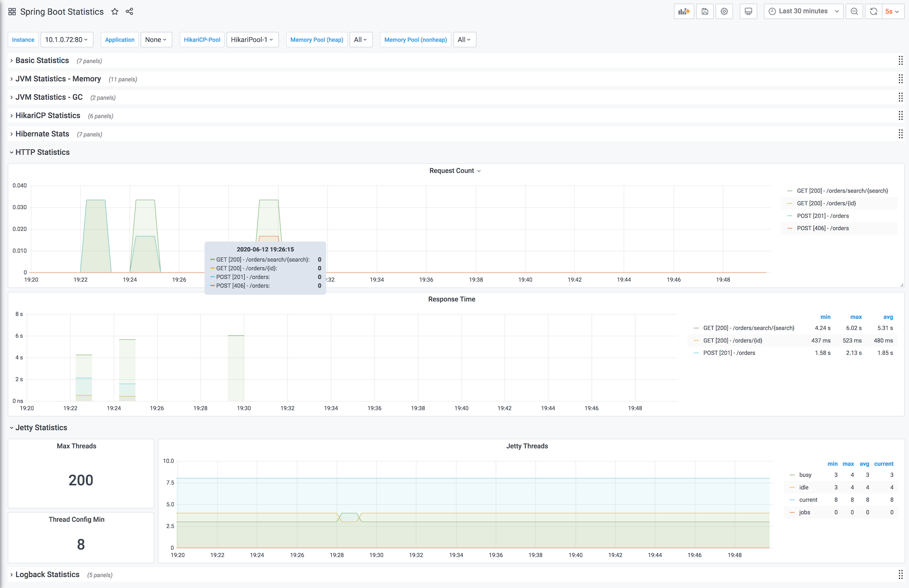Toggle the POST [406] - /orders series in Request Count
The image size is (909, 588).
822,229
